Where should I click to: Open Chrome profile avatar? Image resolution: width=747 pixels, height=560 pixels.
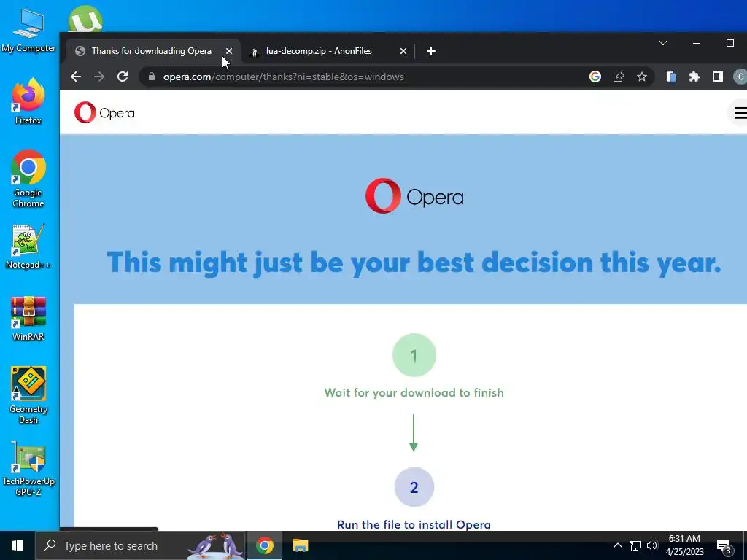pyautogui.click(x=740, y=77)
